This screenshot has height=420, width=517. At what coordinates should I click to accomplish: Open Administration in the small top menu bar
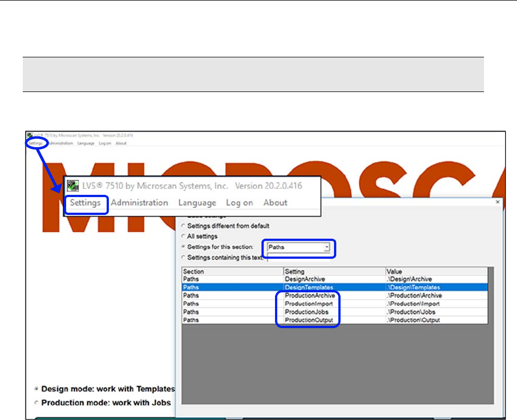61,143
